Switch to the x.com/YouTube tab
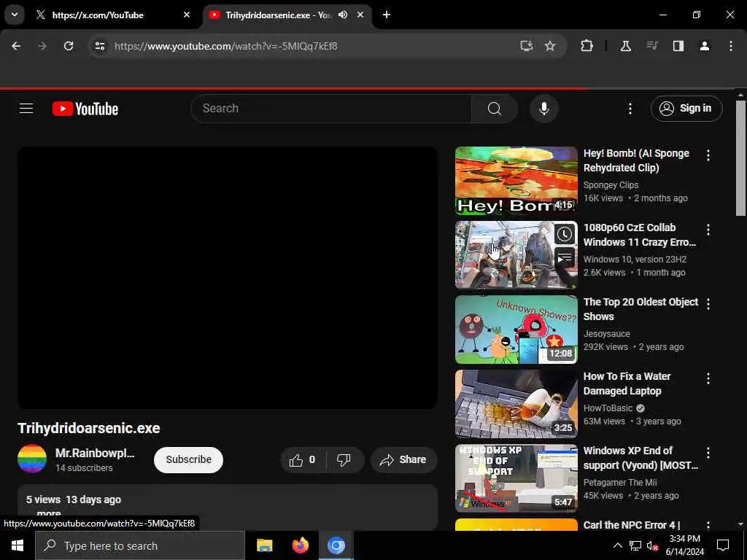The height and width of the screenshot is (560, 747). click(x=113, y=15)
